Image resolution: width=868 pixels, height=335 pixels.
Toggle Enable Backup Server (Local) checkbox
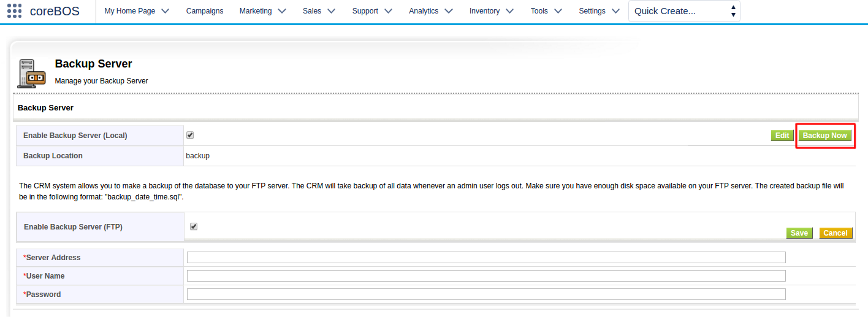190,135
